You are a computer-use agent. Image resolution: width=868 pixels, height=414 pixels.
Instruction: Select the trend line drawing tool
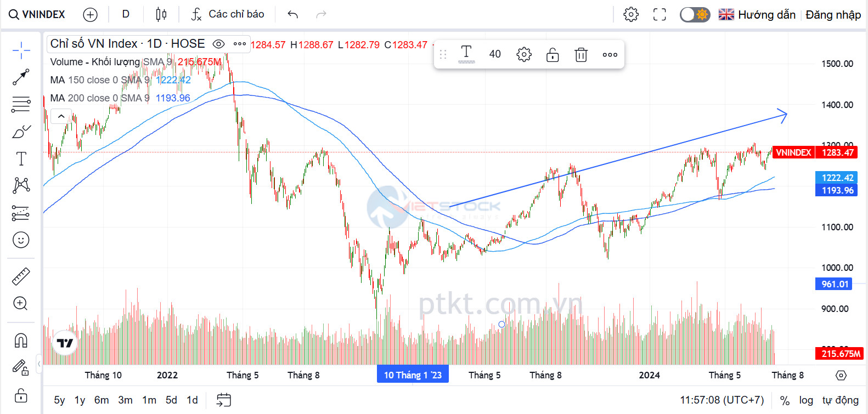pos(21,77)
